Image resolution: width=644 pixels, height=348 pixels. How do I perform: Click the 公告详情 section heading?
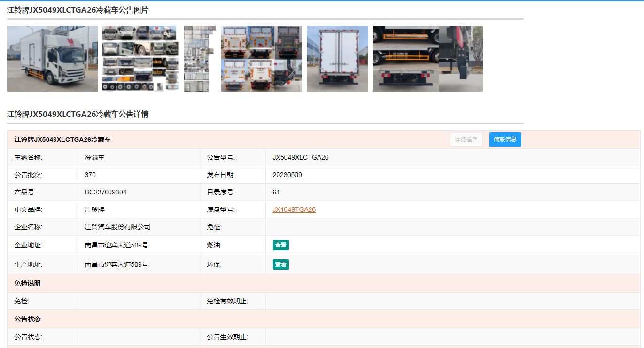78,115
